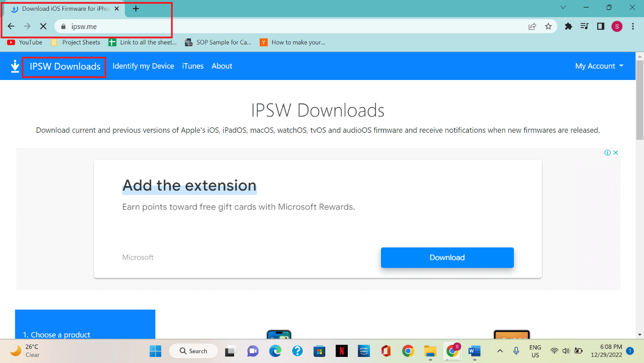Image resolution: width=644 pixels, height=363 pixels.
Task: Launch Prime Video from the taskbar
Action: (364, 351)
